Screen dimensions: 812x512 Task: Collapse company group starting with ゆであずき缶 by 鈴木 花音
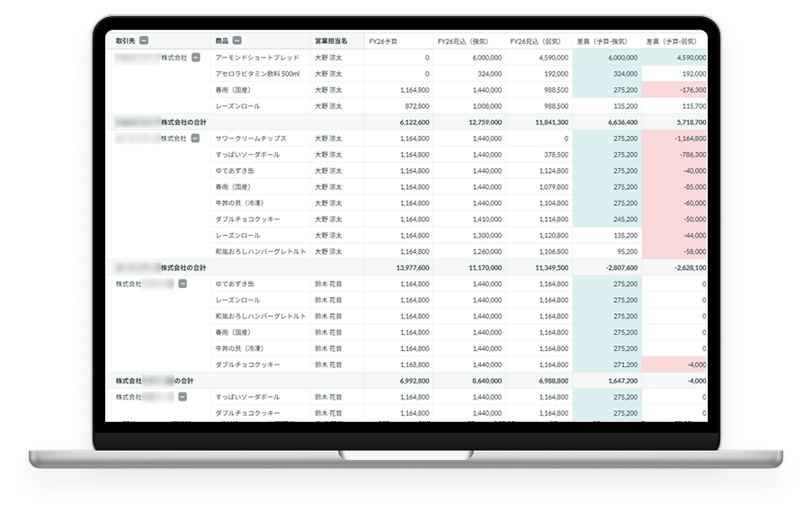tap(183, 284)
